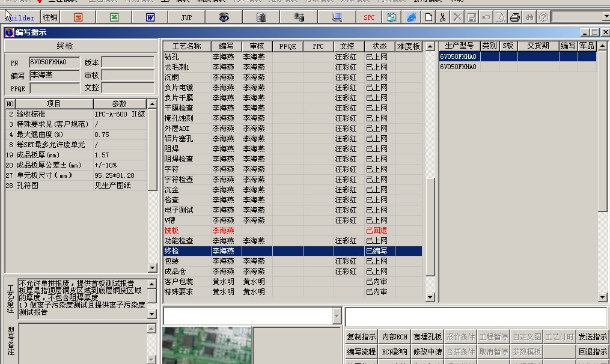Click the printer icon
610x364 pixels.
click(x=514, y=17)
